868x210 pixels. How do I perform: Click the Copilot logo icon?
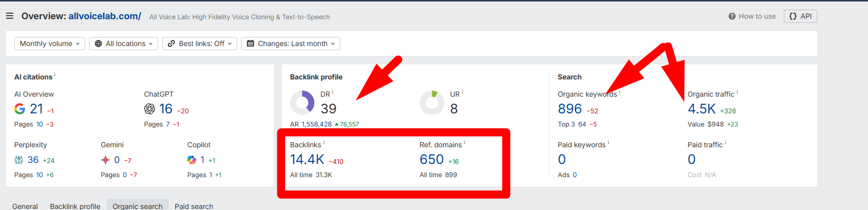click(x=192, y=160)
